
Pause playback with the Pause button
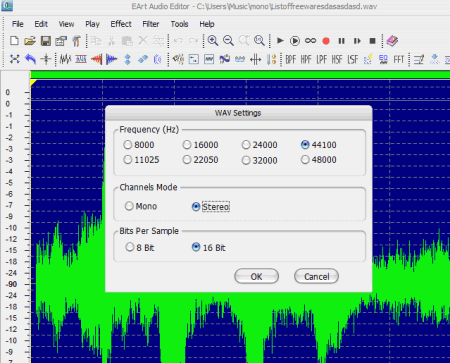tap(341, 41)
